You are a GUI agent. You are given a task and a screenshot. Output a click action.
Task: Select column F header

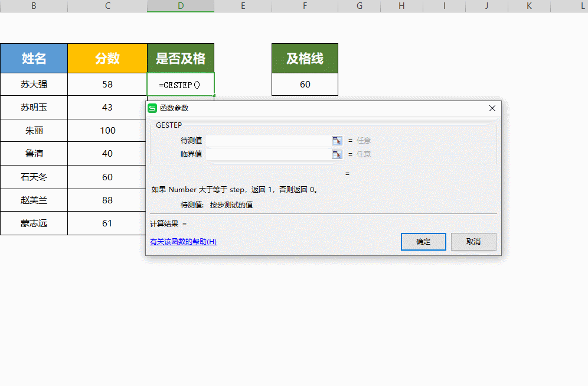[305, 6]
